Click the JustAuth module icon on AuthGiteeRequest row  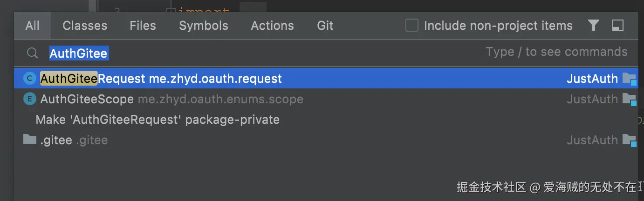(x=629, y=79)
